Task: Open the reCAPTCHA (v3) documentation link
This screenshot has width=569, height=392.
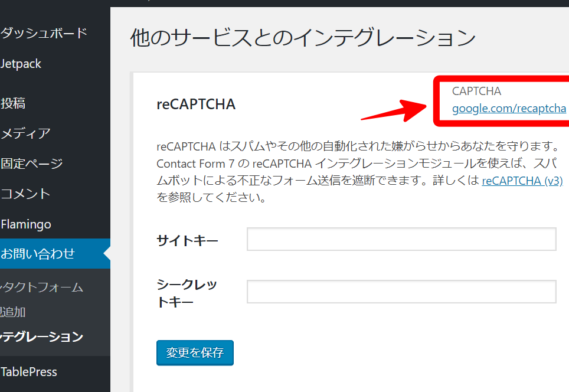Action: tap(522, 181)
